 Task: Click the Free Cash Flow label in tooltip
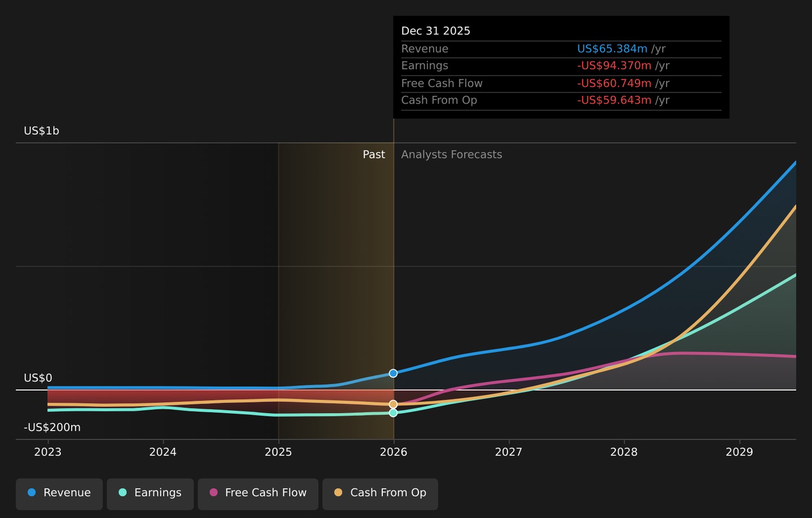[442, 83]
